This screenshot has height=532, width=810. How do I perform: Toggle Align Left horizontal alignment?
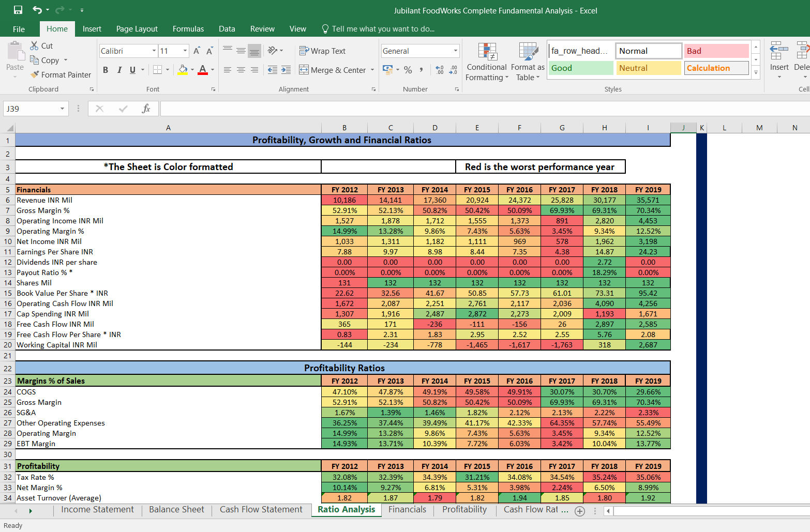[228, 70]
